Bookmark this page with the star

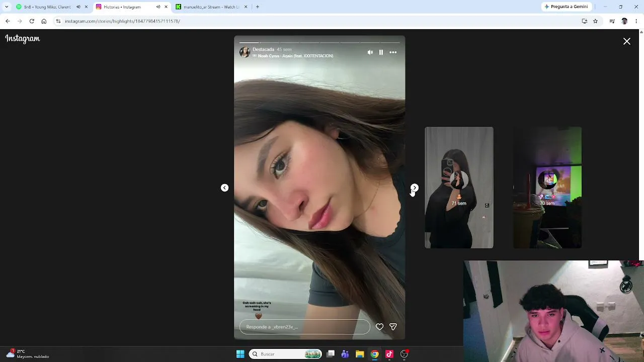pos(595,21)
